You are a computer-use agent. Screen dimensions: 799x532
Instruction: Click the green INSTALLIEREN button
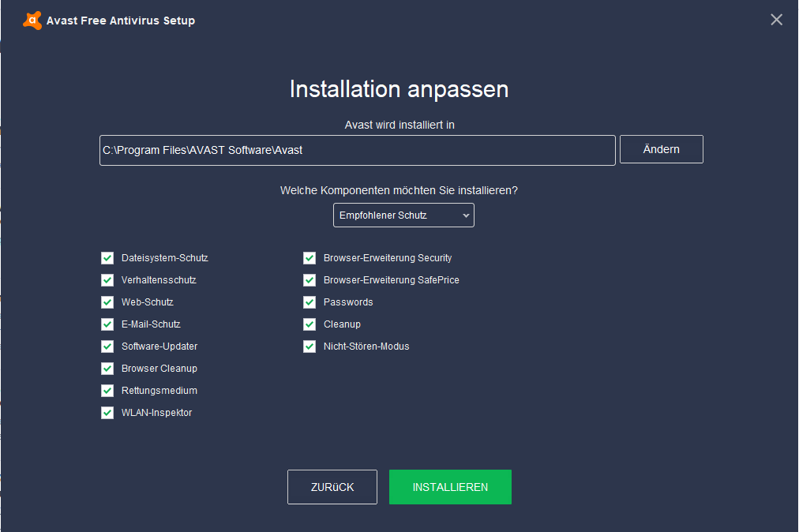click(451, 487)
